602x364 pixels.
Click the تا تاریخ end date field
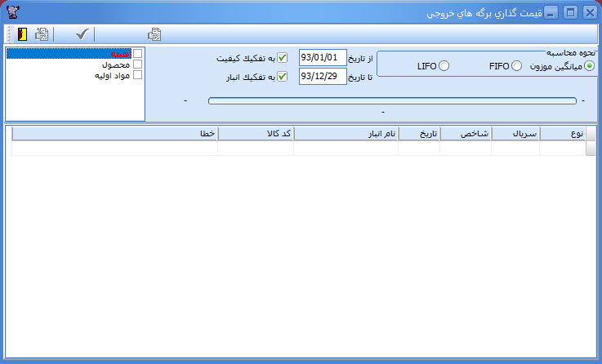[x=323, y=78]
